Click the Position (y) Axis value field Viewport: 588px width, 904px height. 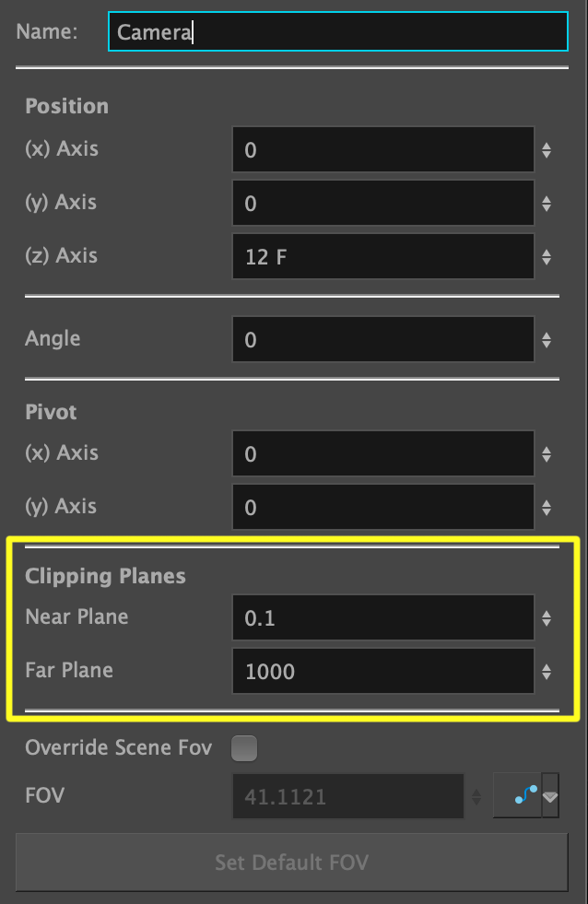(383, 204)
